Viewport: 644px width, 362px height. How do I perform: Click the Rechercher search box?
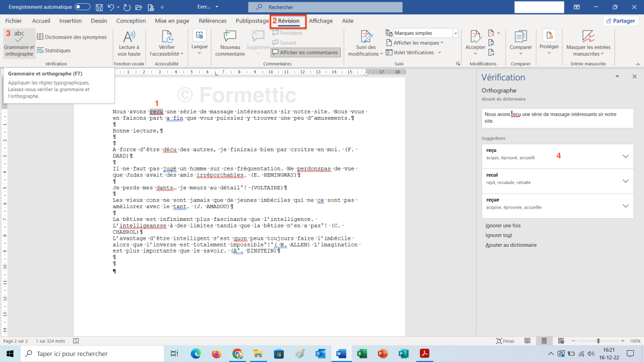[x=325, y=7]
